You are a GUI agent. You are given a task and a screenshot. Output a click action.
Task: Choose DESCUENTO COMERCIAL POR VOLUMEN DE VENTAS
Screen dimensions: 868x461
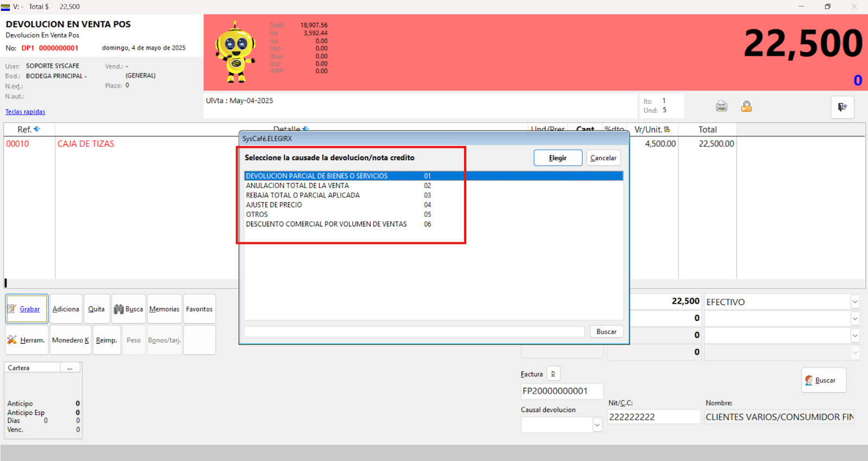pos(326,224)
